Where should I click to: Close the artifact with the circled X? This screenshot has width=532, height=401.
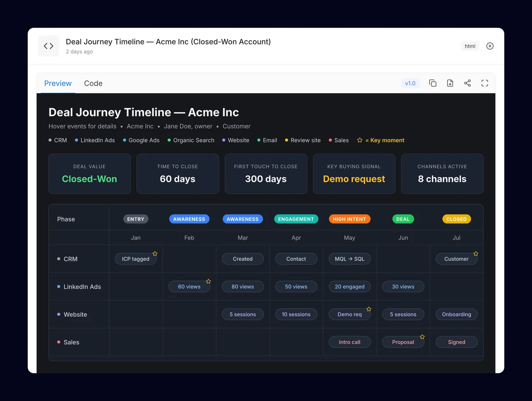click(490, 46)
